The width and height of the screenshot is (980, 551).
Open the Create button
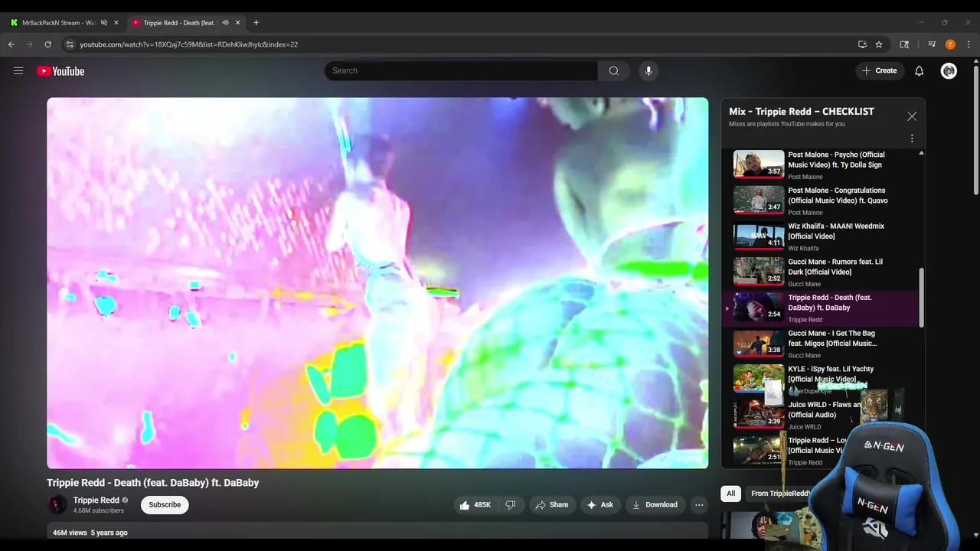click(879, 71)
